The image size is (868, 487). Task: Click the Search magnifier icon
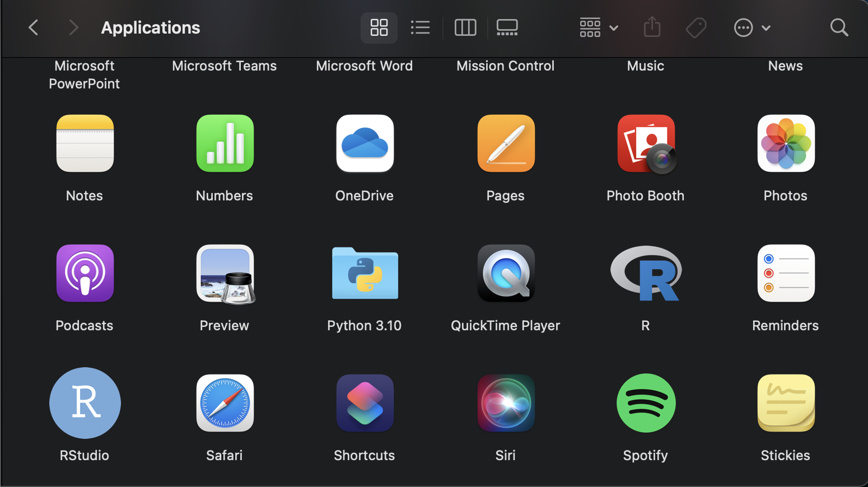[x=839, y=27]
